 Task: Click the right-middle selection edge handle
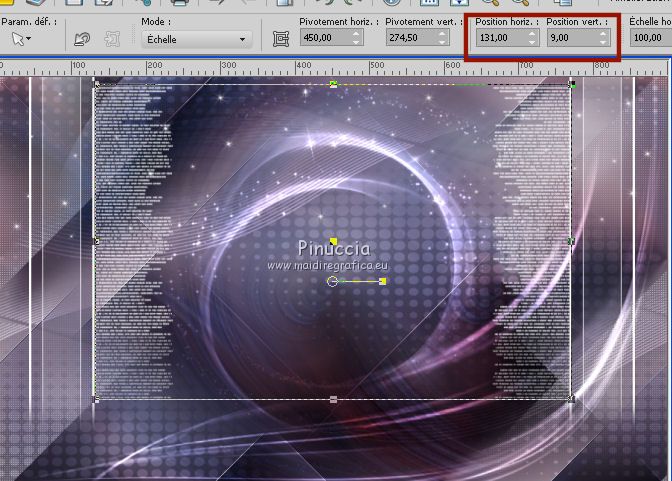point(571,241)
